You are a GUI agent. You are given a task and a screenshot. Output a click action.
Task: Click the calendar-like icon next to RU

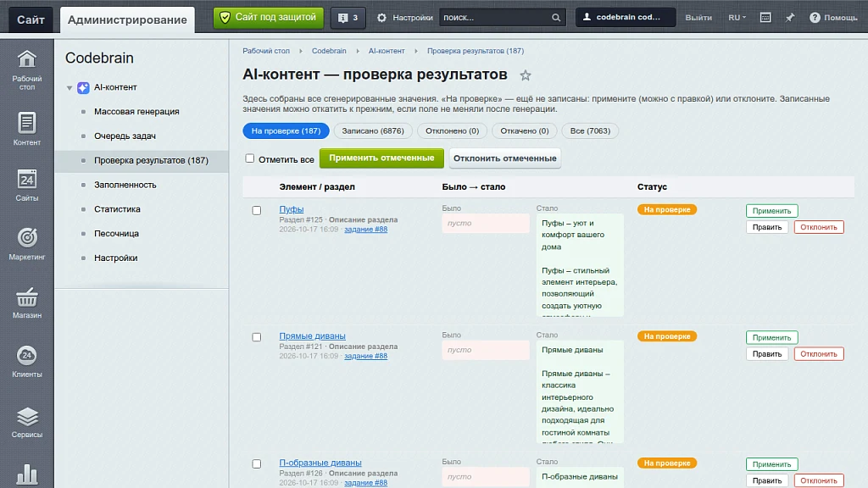point(765,18)
